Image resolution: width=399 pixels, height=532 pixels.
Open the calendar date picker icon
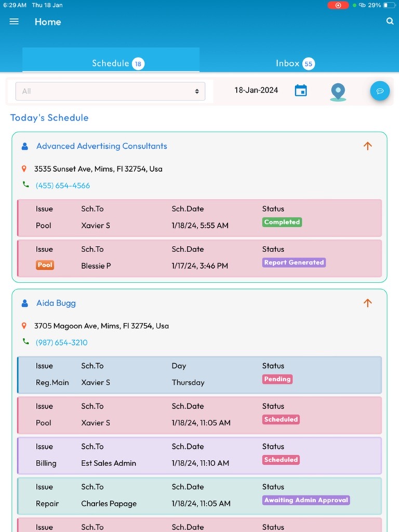301,91
